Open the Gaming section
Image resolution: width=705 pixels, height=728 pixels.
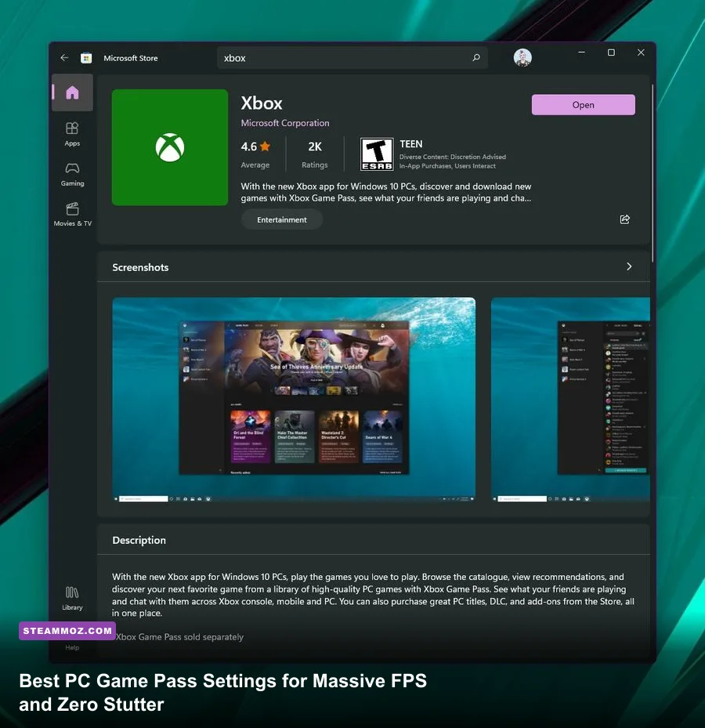click(72, 175)
